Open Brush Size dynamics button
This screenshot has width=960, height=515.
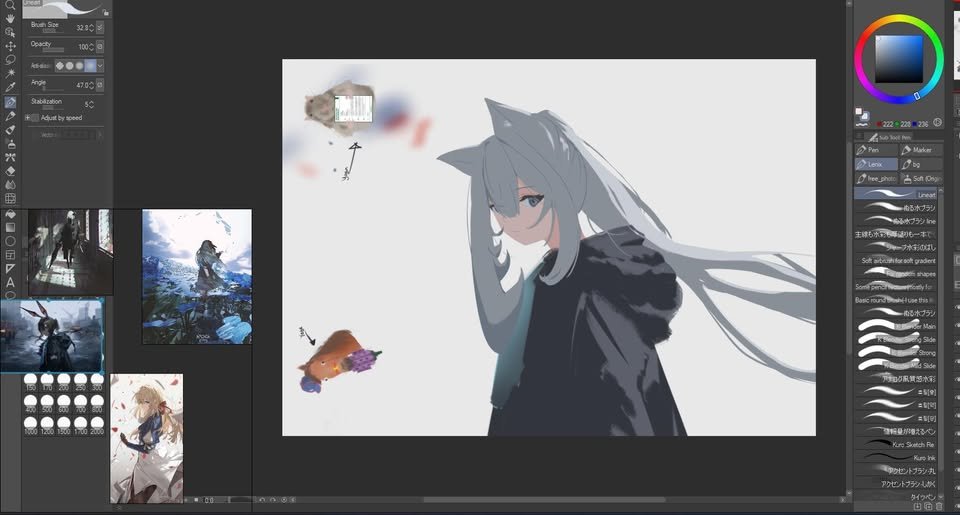(100, 28)
